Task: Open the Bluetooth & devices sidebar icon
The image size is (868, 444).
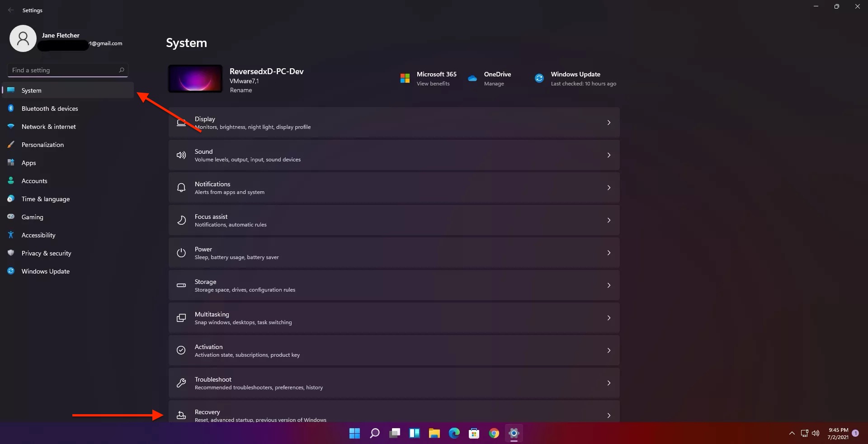Action: coord(10,109)
